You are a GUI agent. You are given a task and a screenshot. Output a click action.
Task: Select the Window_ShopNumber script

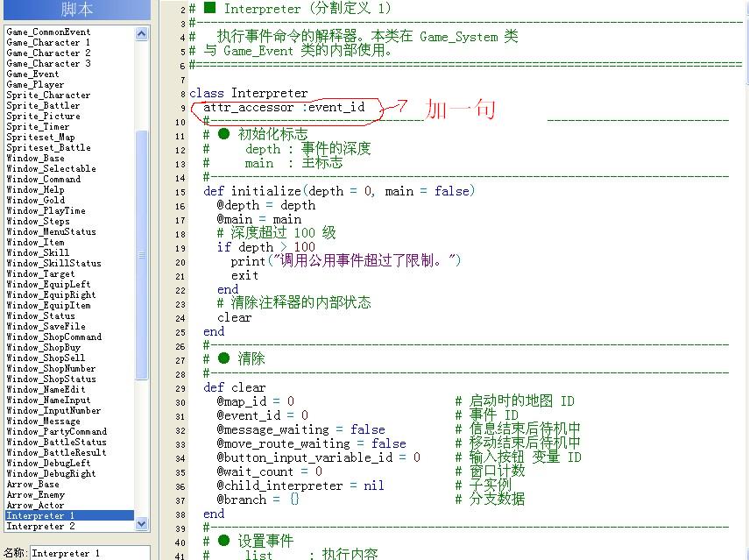click(x=51, y=368)
